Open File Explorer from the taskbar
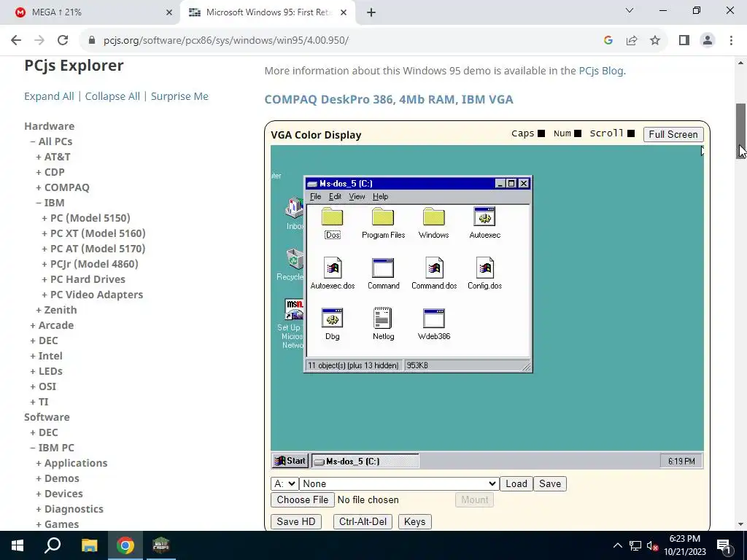Screen dimensions: 747x560 click(x=89, y=545)
